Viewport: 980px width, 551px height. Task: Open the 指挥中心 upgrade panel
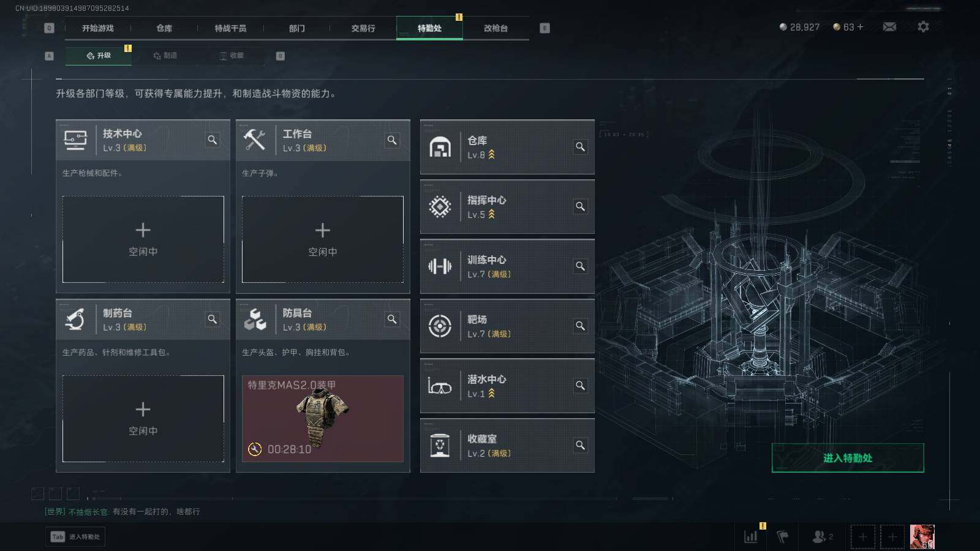[x=507, y=207]
